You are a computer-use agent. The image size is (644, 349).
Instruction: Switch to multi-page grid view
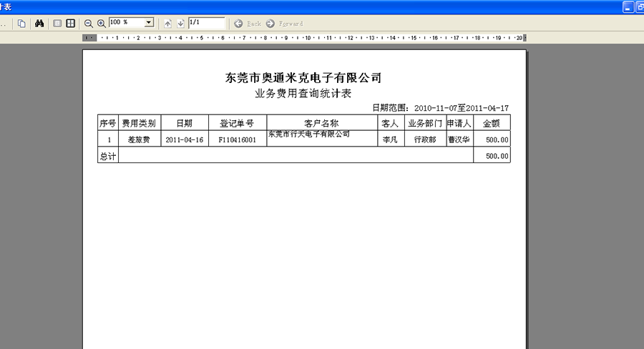coord(71,24)
